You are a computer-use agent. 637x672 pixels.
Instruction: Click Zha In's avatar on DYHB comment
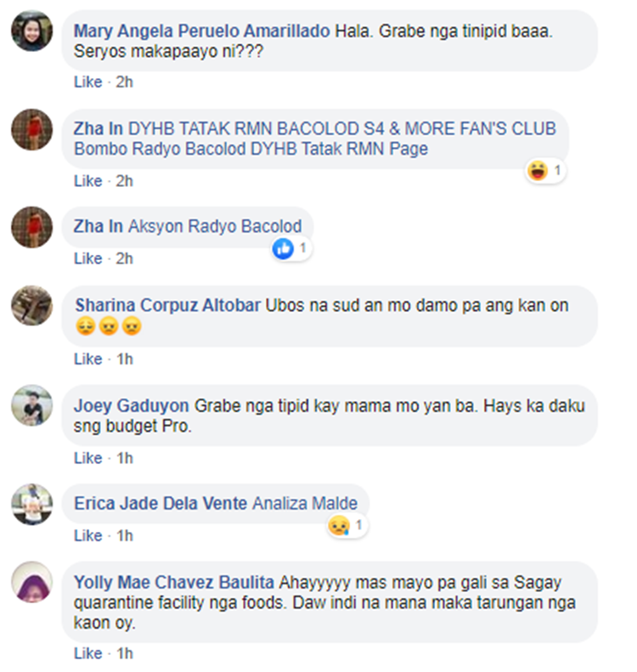point(31,129)
